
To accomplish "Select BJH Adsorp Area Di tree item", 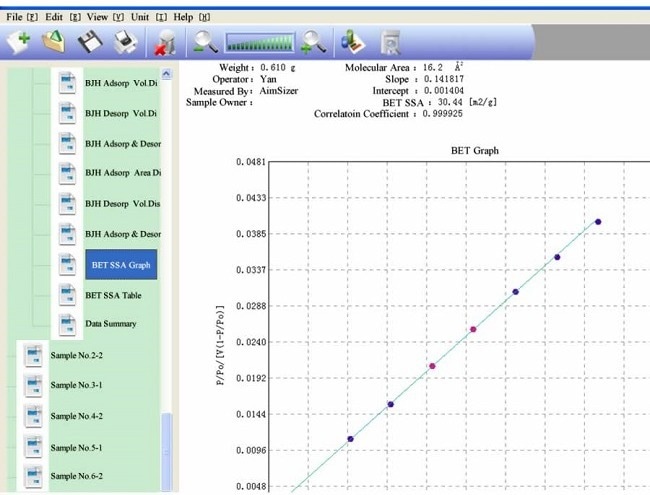I will (x=123, y=173).
